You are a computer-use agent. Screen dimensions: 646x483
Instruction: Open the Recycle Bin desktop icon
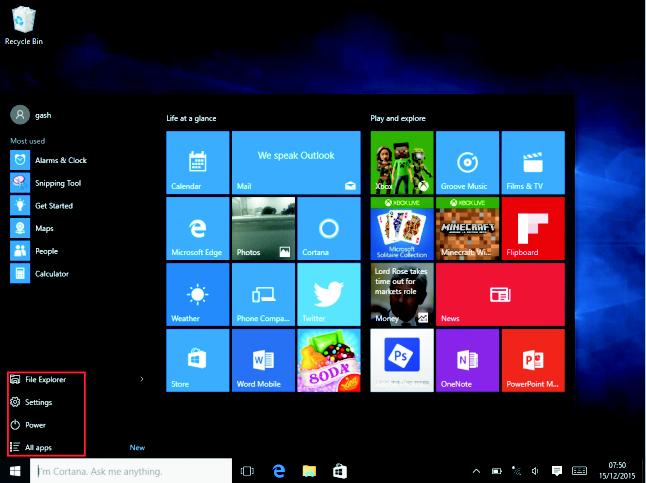point(24,26)
